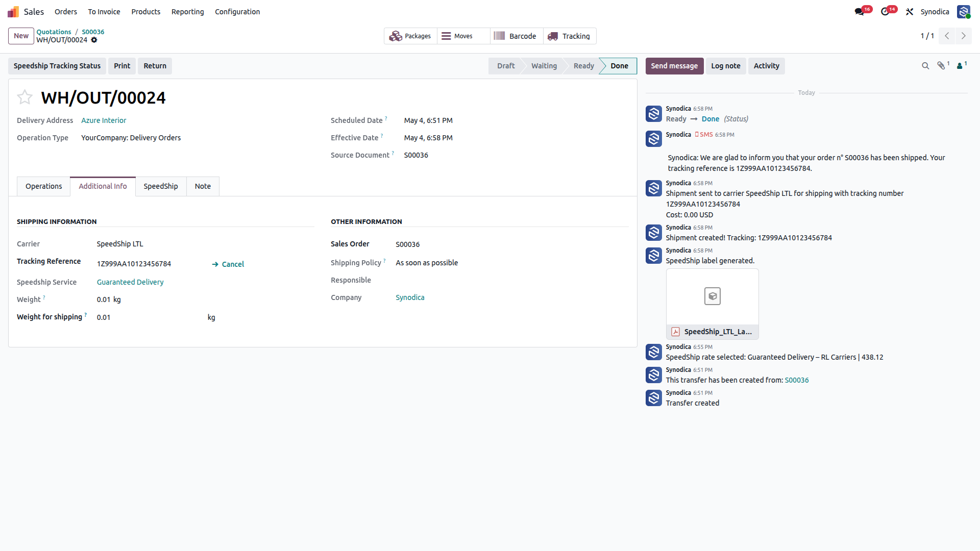Open the conversations messages icon
The width and height of the screenshot is (980, 551).
pyautogui.click(x=860, y=12)
